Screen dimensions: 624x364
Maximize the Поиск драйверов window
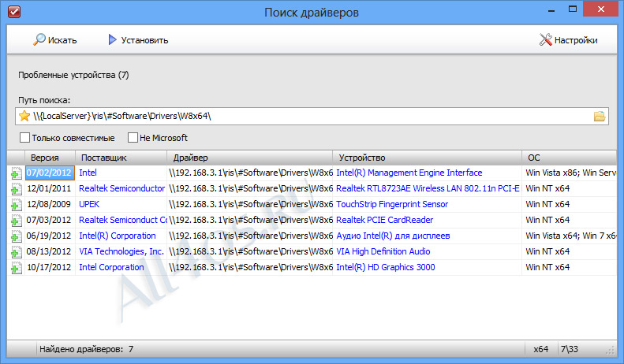[573, 9]
